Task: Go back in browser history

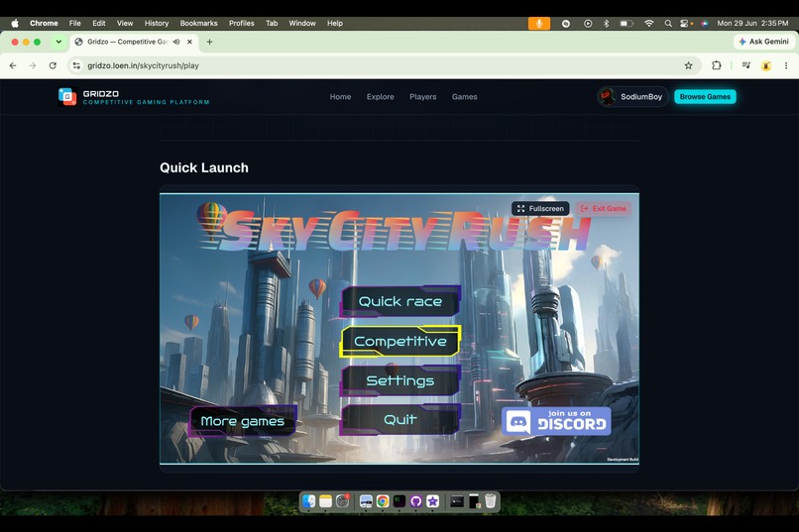Action: tap(13, 65)
